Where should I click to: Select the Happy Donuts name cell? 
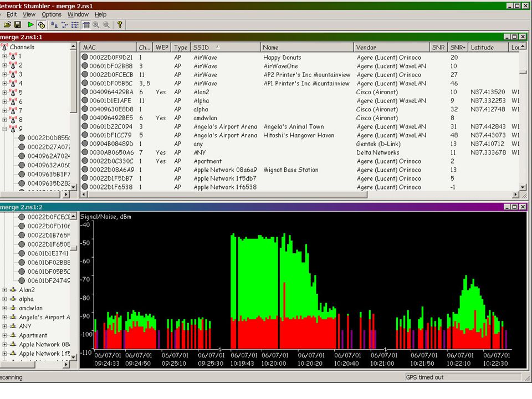(282, 57)
